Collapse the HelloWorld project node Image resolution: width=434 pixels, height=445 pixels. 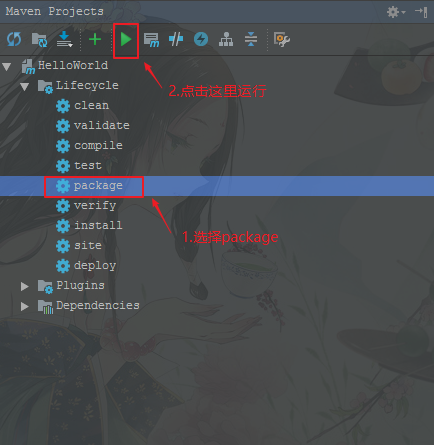tap(7, 66)
